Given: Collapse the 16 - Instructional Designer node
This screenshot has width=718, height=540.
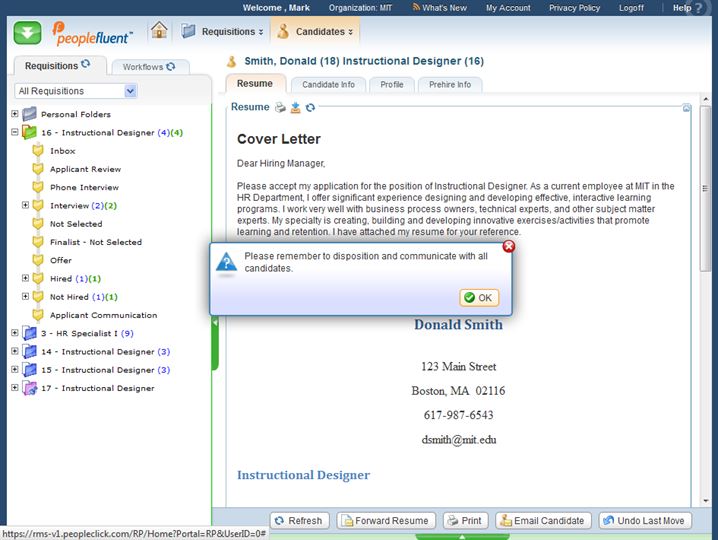Looking at the screenshot, I should pyautogui.click(x=15, y=133).
